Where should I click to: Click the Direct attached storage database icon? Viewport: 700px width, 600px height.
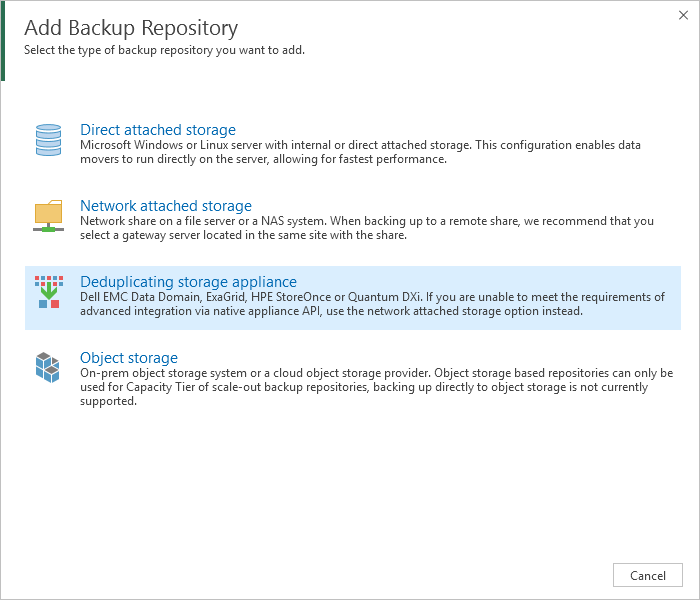pos(48,140)
